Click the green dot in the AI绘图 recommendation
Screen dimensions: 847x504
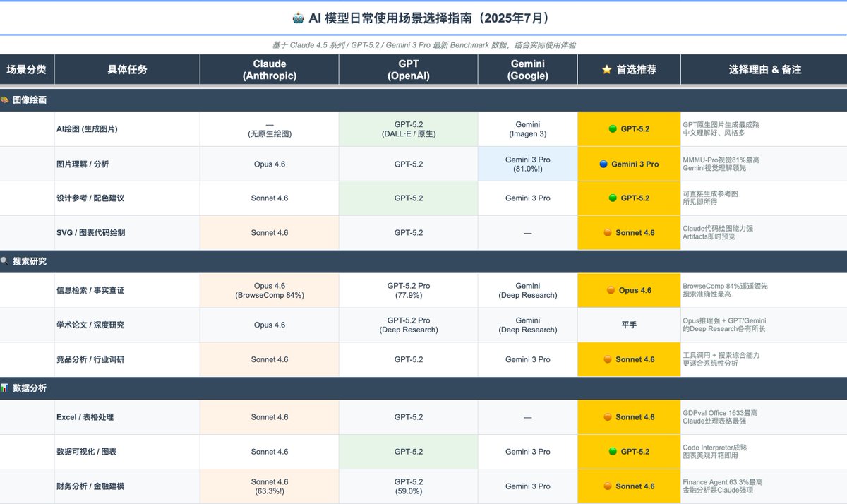point(613,129)
